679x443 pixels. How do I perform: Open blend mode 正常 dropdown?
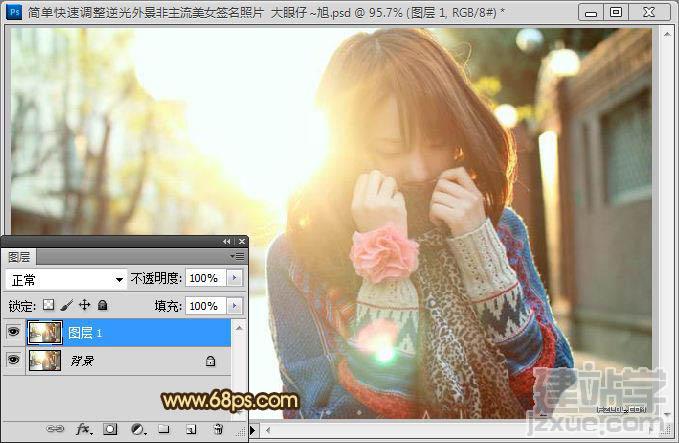pos(66,280)
